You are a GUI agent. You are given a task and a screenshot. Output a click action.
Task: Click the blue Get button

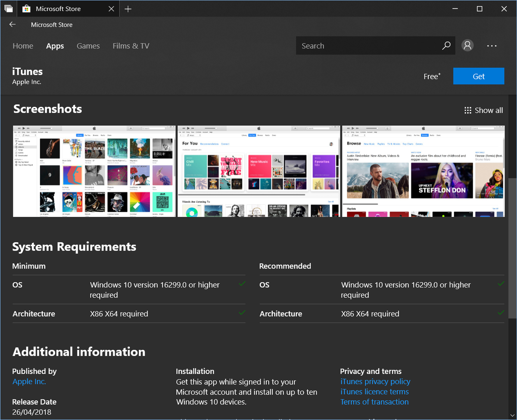point(479,76)
